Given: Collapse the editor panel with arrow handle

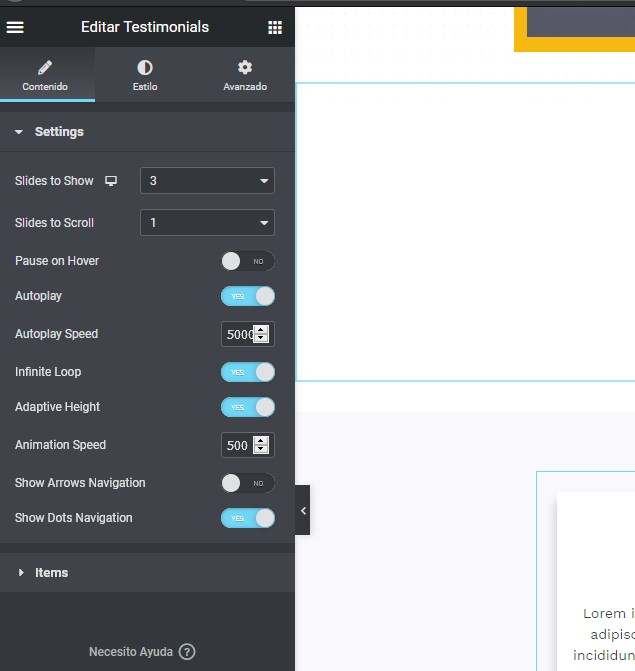Looking at the screenshot, I should (303, 510).
